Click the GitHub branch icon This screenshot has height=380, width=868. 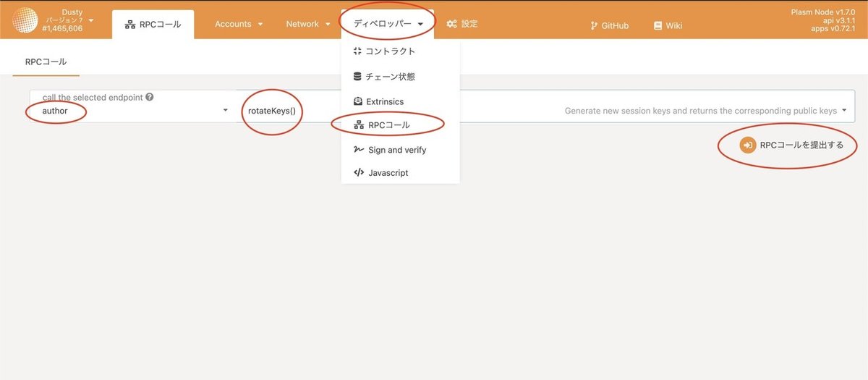(x=595, y=25)
